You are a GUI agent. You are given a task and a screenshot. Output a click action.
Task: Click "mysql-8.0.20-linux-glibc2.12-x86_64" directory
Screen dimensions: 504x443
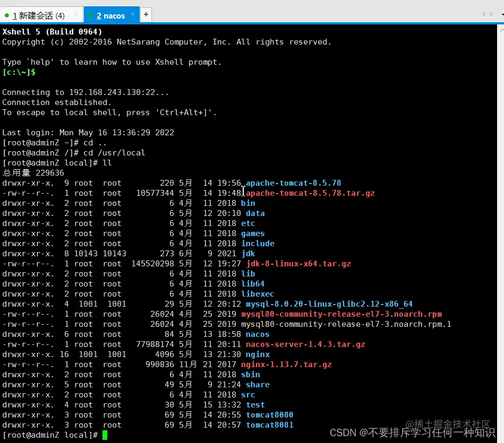pos(329,304)
